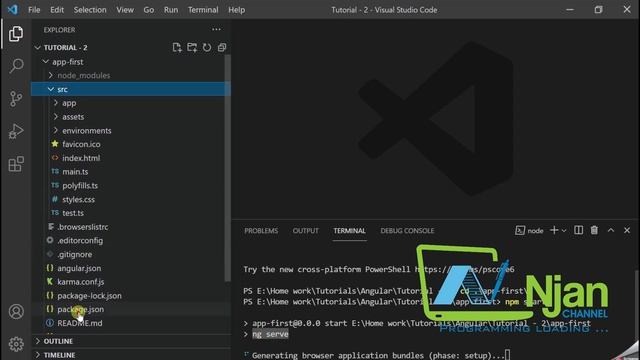Image resolution: width=640 pixels, height=360 pixels.
Task: Open the Run menu
Action: (171, 10)
